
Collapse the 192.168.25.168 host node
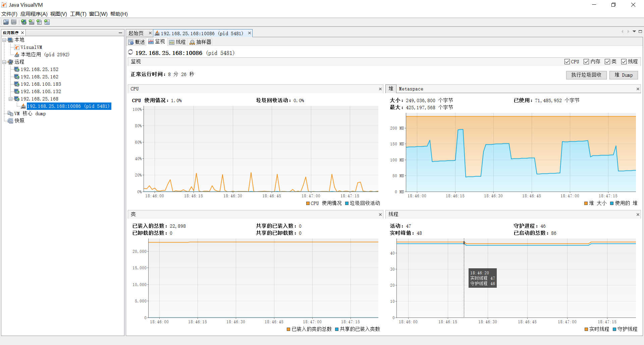(x=11, y=99)
